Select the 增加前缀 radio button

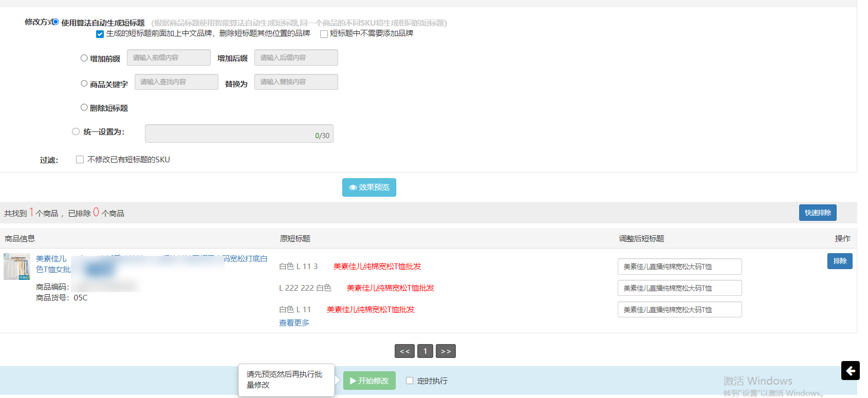click(84, 58)
